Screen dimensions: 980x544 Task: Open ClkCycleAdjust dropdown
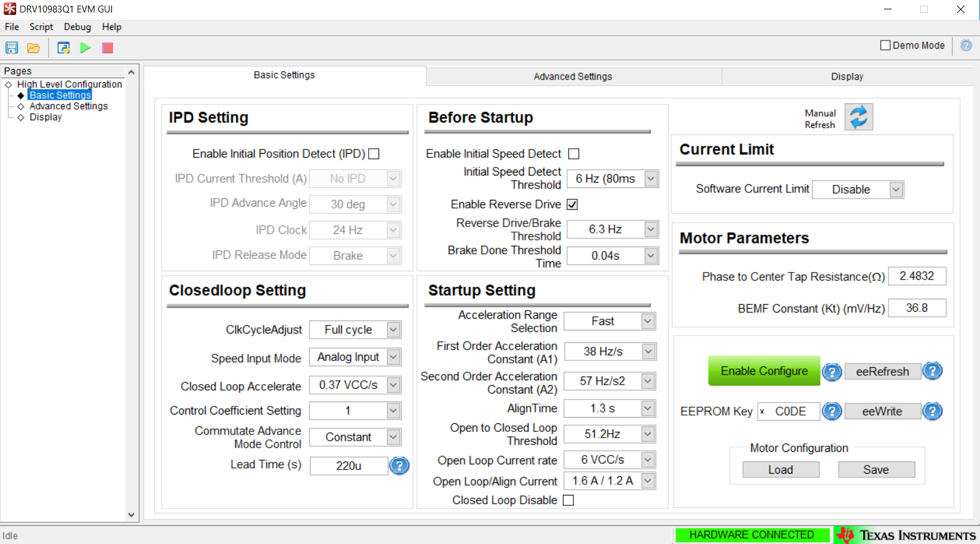coord(356,330)
